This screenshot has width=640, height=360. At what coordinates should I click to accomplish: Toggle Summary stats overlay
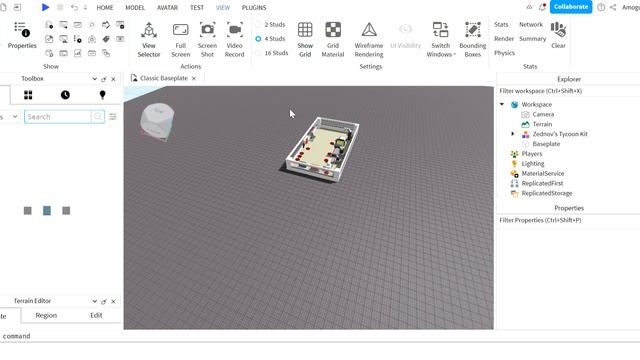(x=532, y=39)
